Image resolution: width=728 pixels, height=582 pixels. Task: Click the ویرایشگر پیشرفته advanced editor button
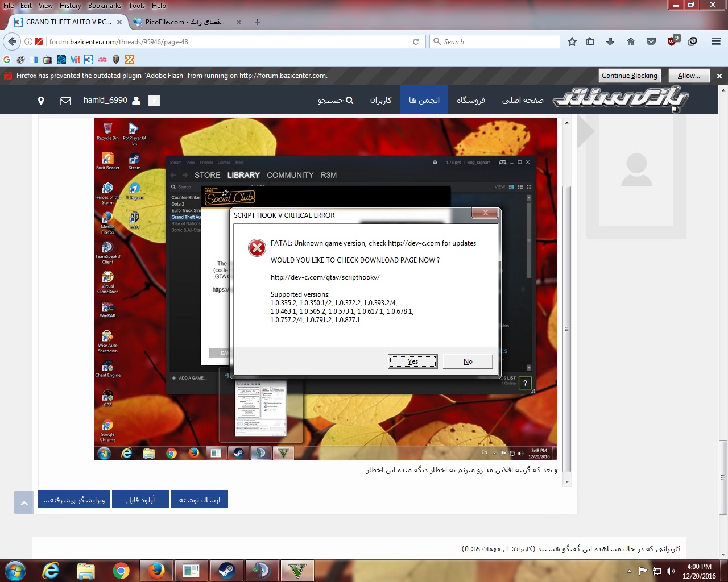coord(74,500)
